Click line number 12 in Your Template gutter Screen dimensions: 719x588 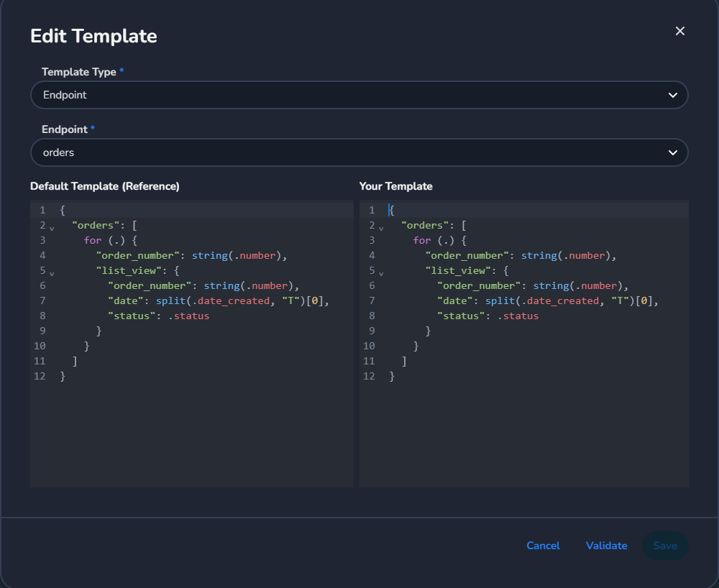369,376
